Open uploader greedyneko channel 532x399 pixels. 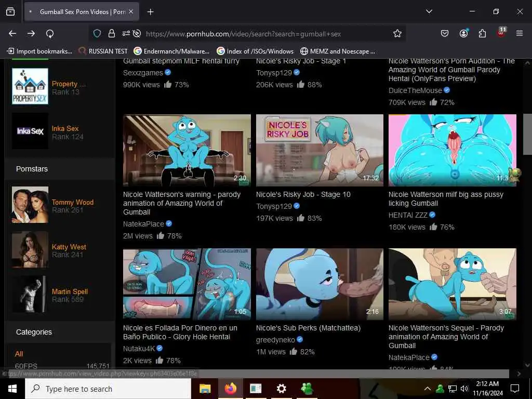pos(275,340)
